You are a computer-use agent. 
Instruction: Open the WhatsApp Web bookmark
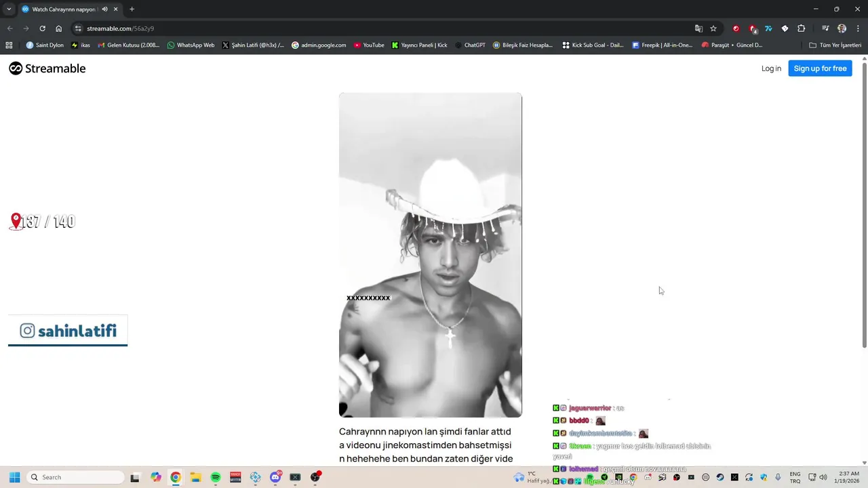click(x=191, y=45)
